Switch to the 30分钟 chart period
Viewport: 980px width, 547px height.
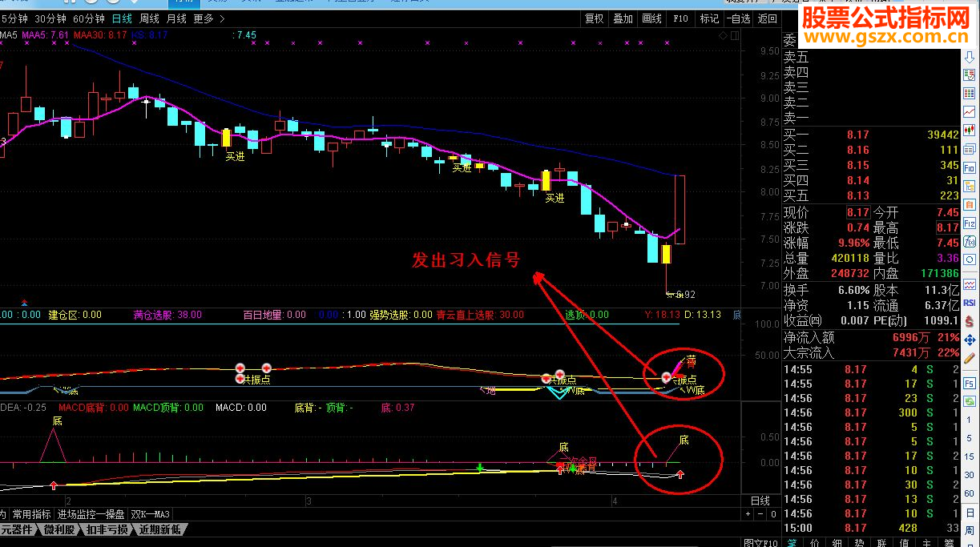click(x=50, y=18)
